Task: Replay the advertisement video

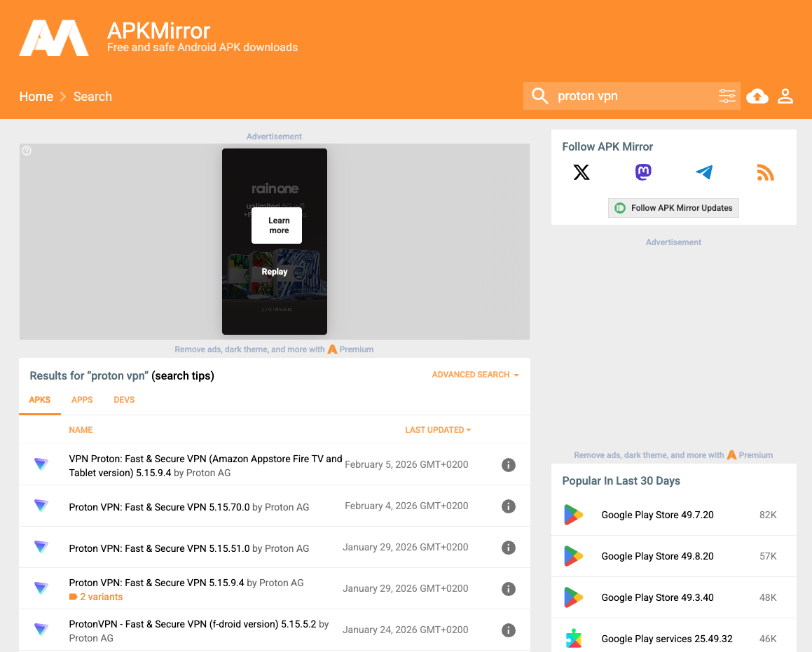Action: 275,272
